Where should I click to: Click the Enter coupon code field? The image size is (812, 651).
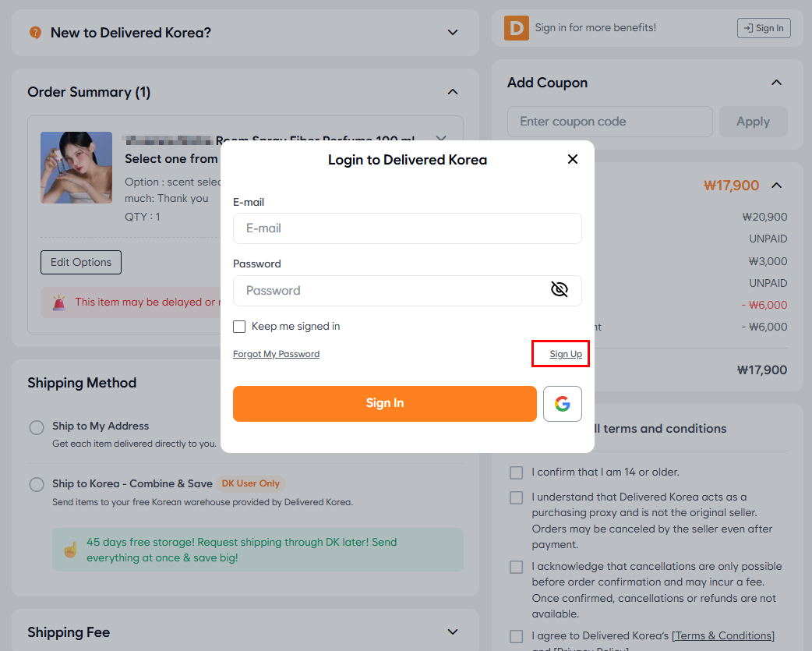pyautogui.click(x=610, y=122)
